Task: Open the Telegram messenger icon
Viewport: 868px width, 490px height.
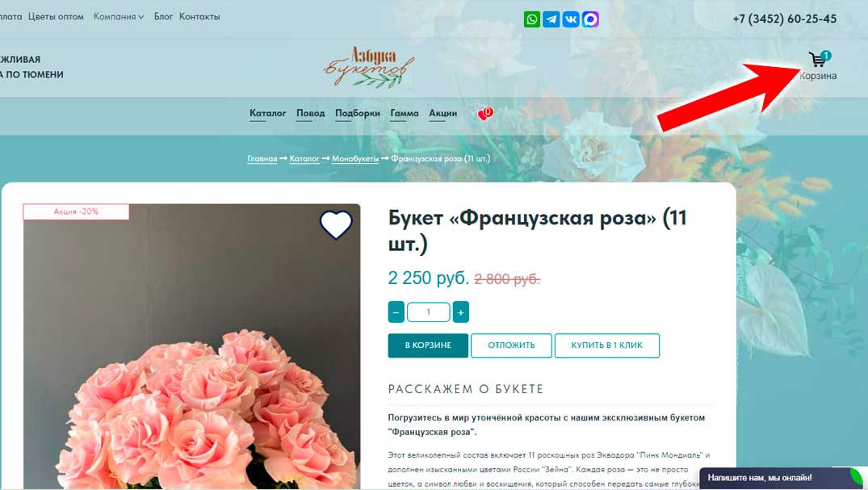Action: 551,19
